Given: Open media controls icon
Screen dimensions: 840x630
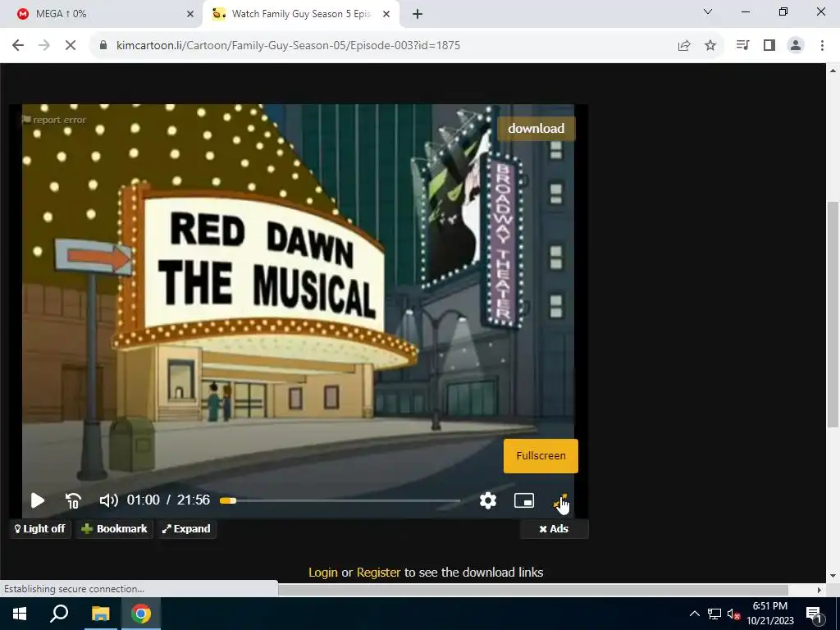Looking at the screenshot, I should coord(742,46).
